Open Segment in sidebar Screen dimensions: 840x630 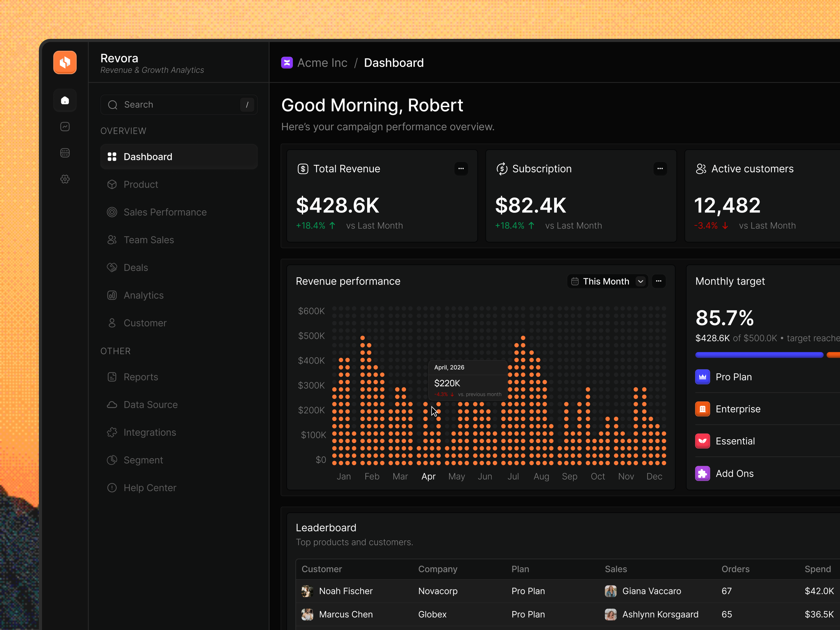click(179, 460)
